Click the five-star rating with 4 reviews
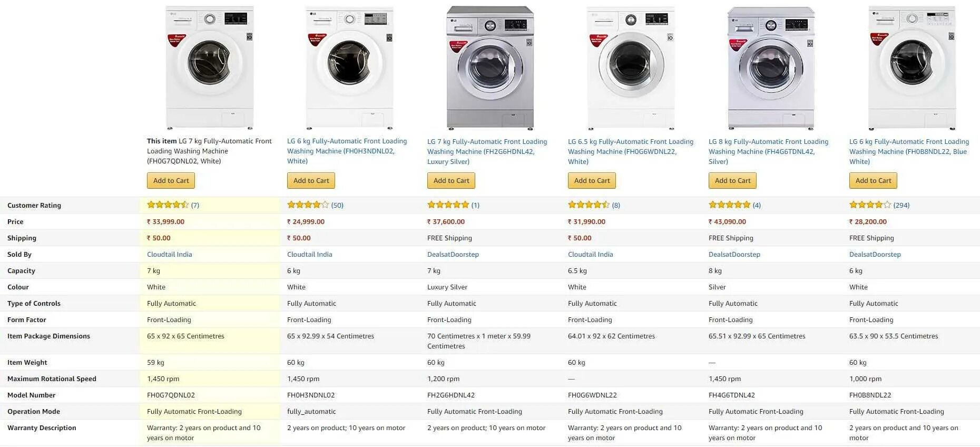 point(729,205)
